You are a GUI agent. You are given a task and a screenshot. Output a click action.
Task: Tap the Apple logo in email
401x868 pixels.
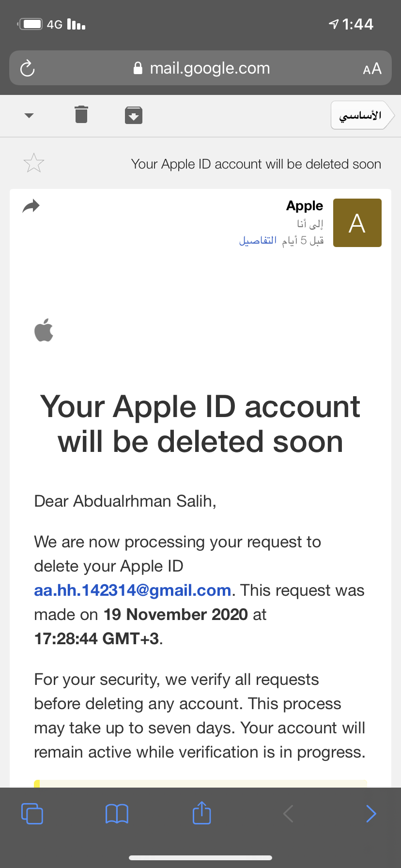[44, 330]
